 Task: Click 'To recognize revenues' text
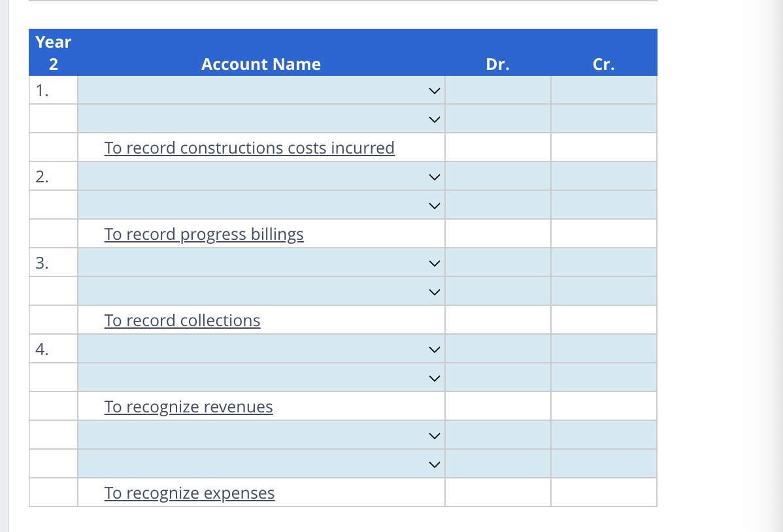[188, 407]
